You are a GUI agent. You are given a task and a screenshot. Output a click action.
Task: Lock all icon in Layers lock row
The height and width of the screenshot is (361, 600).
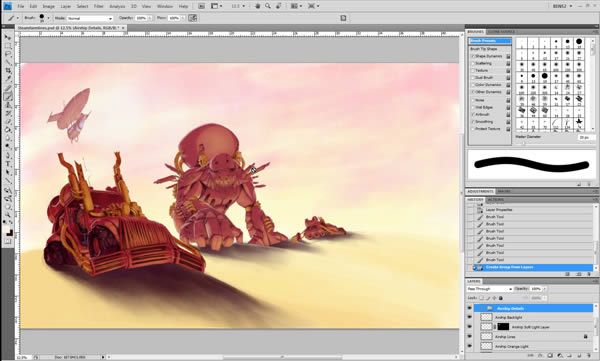(x=501, y=298)
